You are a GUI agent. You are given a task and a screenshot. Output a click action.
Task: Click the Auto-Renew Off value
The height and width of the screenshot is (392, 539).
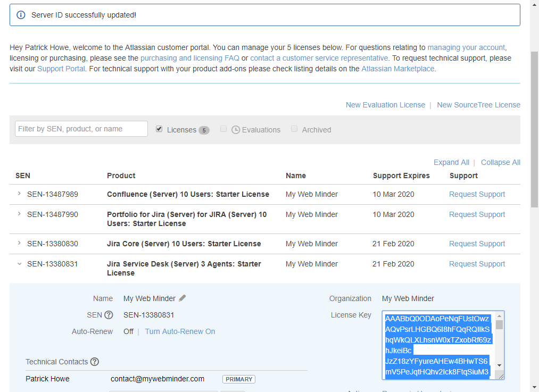129,331
